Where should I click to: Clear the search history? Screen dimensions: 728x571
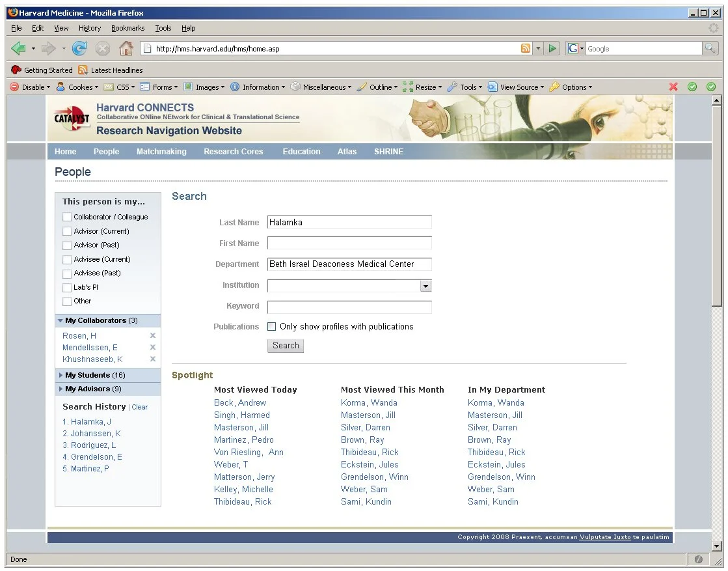coord(139,407)
